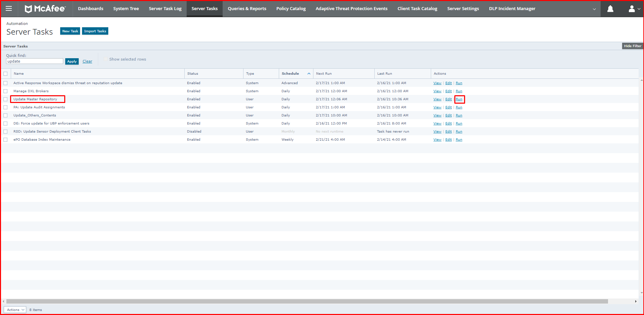Check the select-all header checkbox
Screen dimensions: 644x315
click(x=5, y=74)
